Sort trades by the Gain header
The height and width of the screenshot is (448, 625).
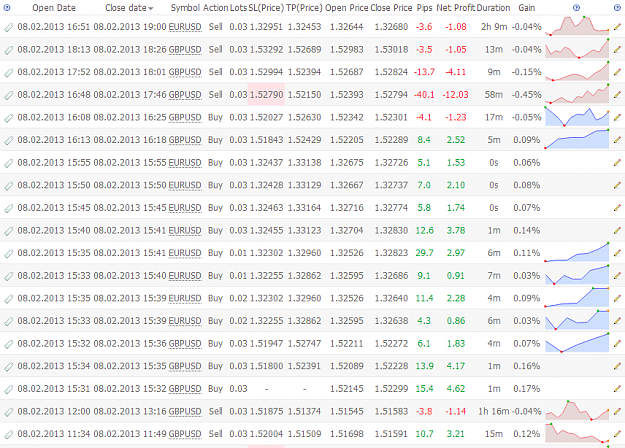pos(527,8)
